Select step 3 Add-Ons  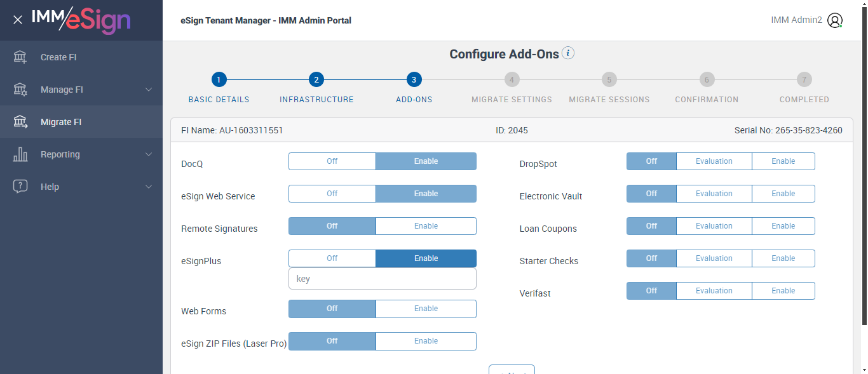[x=414, y=80]
